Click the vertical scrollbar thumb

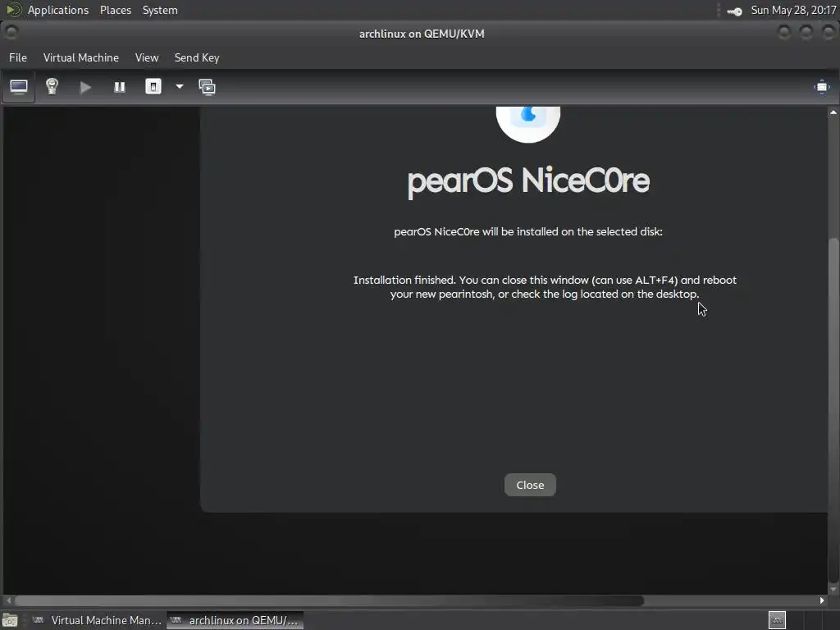point(833,410)
